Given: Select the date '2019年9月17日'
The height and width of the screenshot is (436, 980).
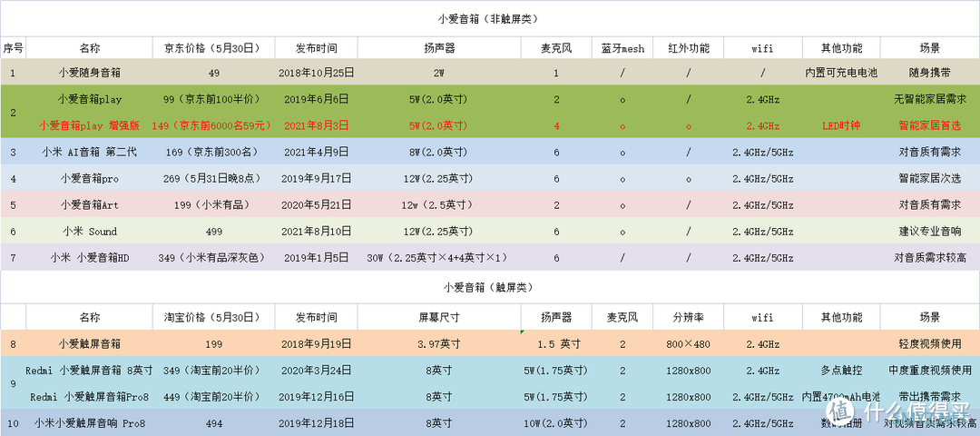Looking at the screenshot, I should click(x=317, y=179).
